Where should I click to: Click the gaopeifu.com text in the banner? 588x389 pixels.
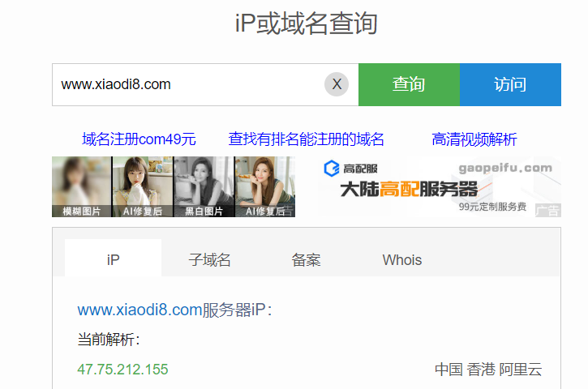click(505, 168)
